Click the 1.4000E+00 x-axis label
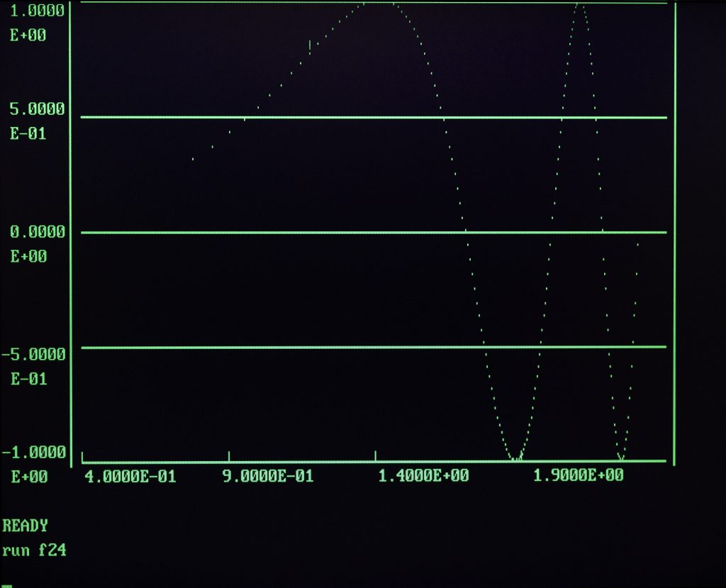 423,475
